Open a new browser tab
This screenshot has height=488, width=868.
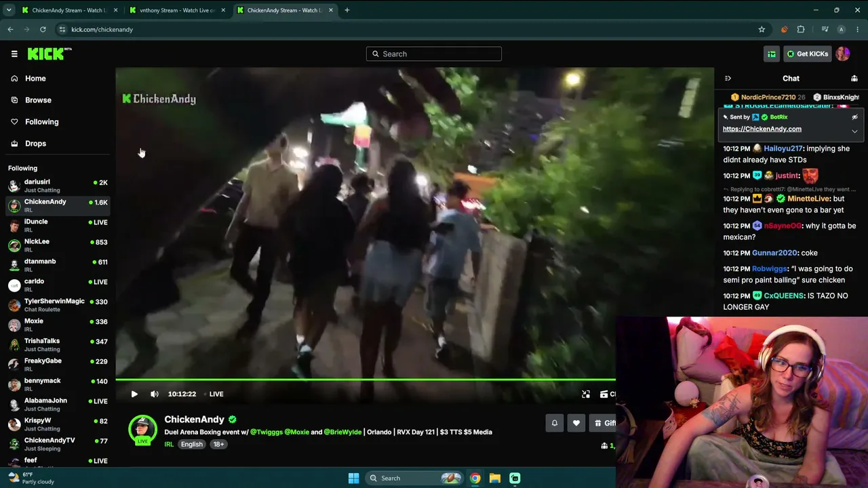347,10
